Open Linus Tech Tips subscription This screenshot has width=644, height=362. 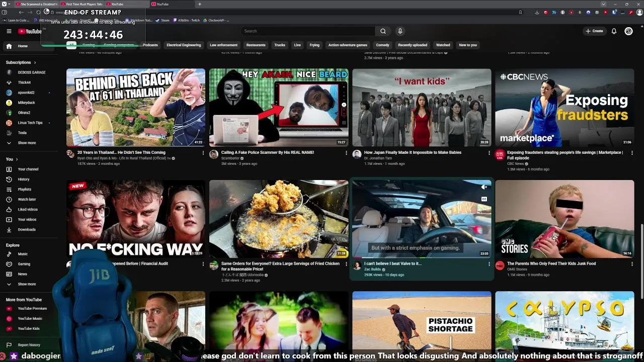[x=31, y=123]
